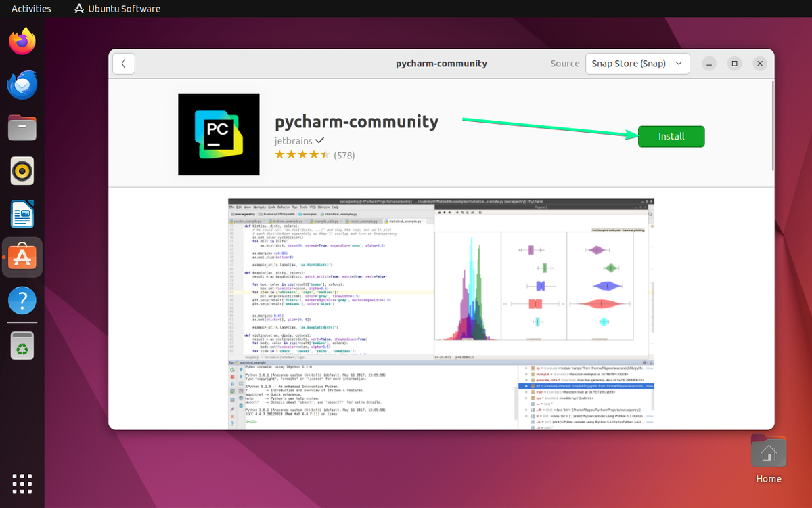Open the Files manager dock icon
812x508 pixels.
click(x=22, y=128)
